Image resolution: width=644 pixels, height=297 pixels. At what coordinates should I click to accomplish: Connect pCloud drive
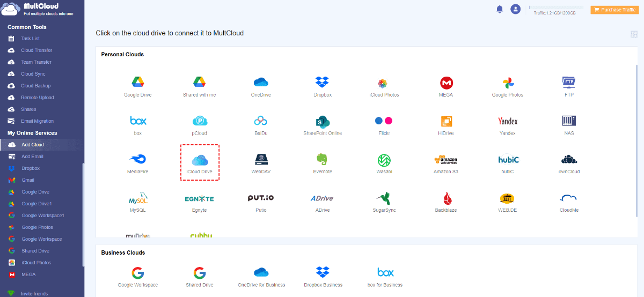tap(199, 125)
